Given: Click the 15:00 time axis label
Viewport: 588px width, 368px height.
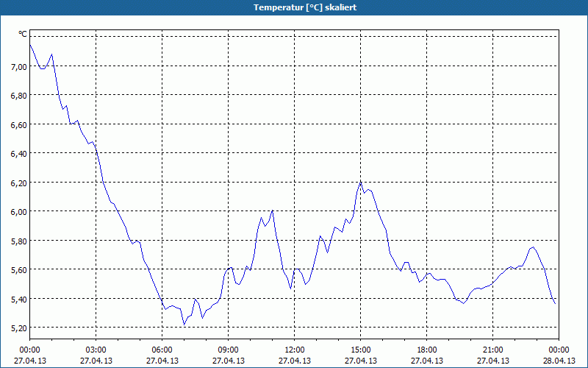Looking at the screenshot, I should click(x=360, y=350).
